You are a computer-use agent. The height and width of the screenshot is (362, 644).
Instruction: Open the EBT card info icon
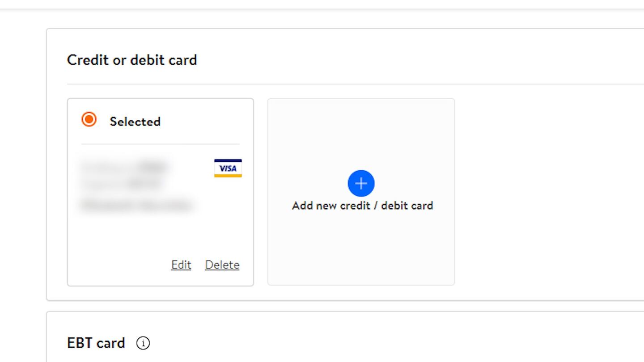143,343
